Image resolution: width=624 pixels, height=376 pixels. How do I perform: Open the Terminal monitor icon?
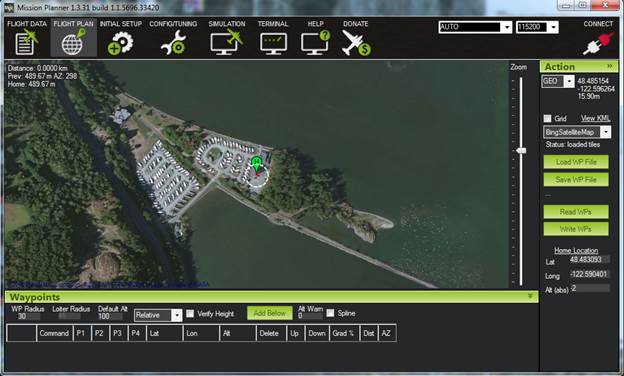point(273,44)
